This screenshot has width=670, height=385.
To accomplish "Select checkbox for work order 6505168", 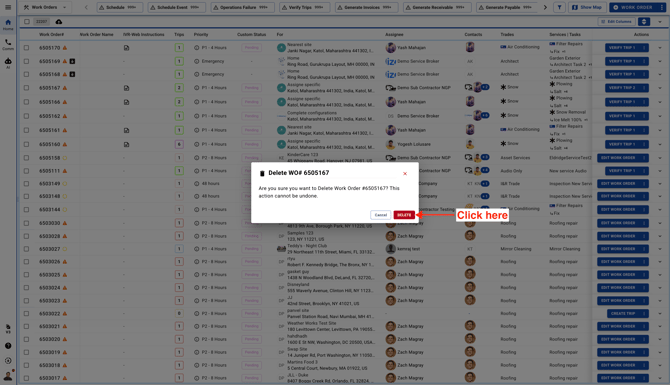I will click(26, 74).
